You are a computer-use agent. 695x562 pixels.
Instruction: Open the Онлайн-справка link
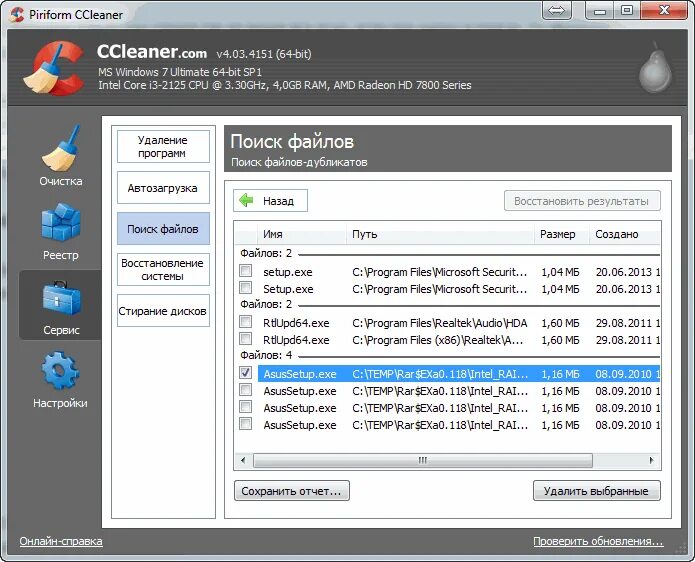[x=61, y=541]
